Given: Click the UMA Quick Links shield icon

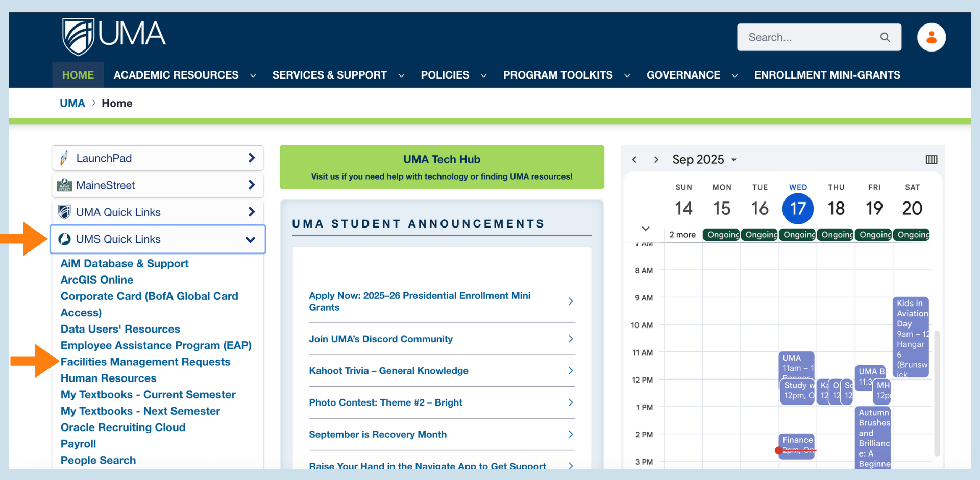Looking at the screenshot, I should tap(65, 212).
